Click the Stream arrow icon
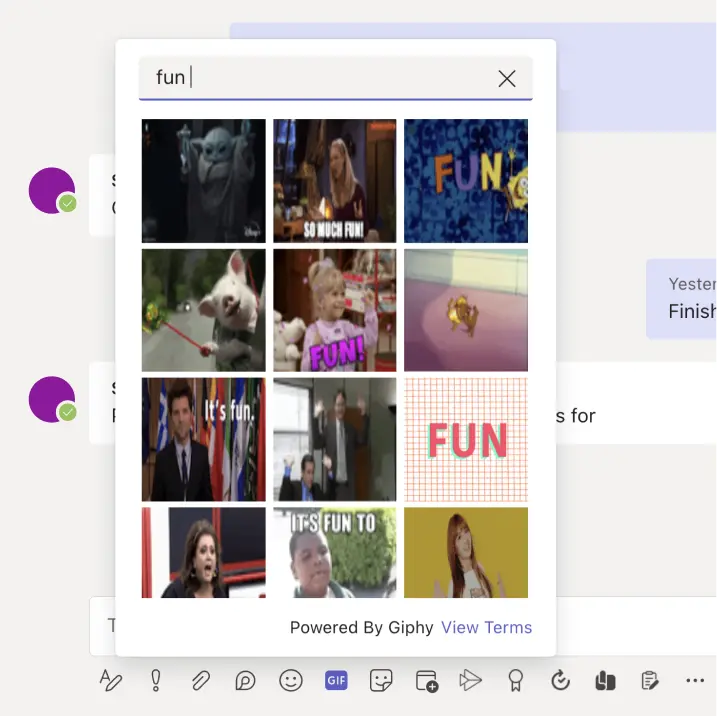 [x=470, y=681]
